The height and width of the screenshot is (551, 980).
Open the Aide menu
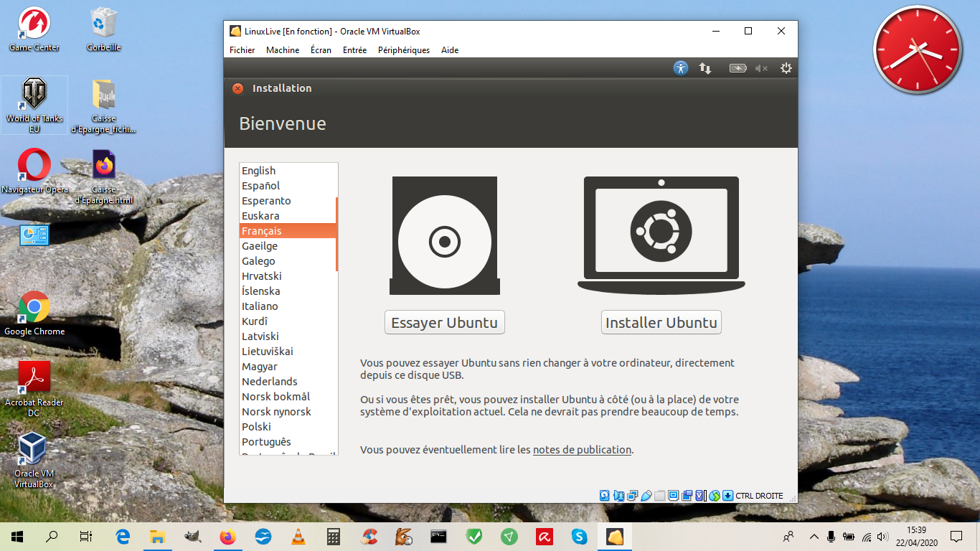pos(450,50)
